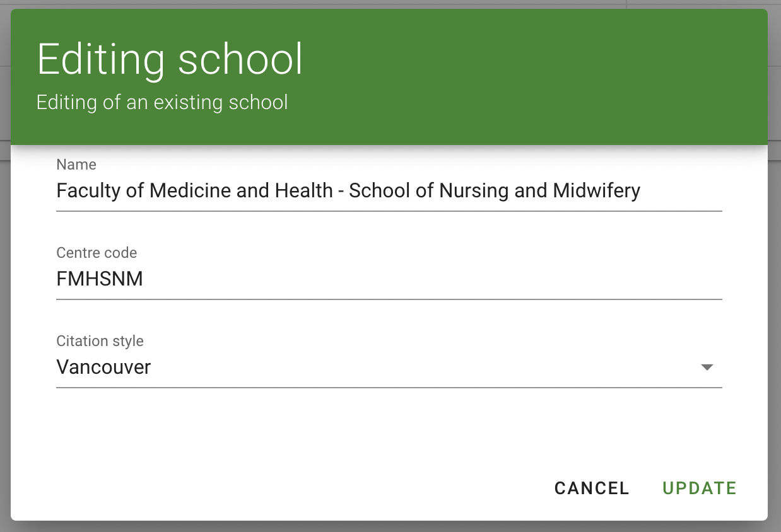
Task: Place cursor on the word "Faculty"
Action: tap(88, 190)
